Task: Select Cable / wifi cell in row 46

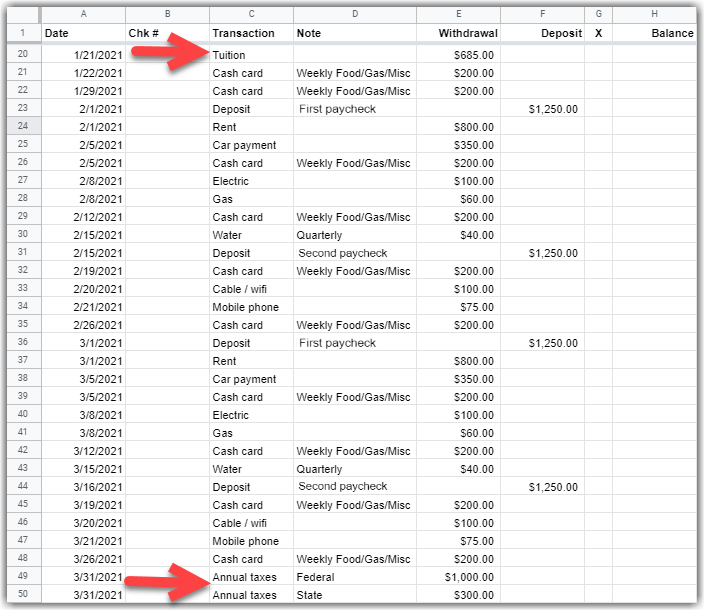Action: pyautogui.click(x=251, y=523)
